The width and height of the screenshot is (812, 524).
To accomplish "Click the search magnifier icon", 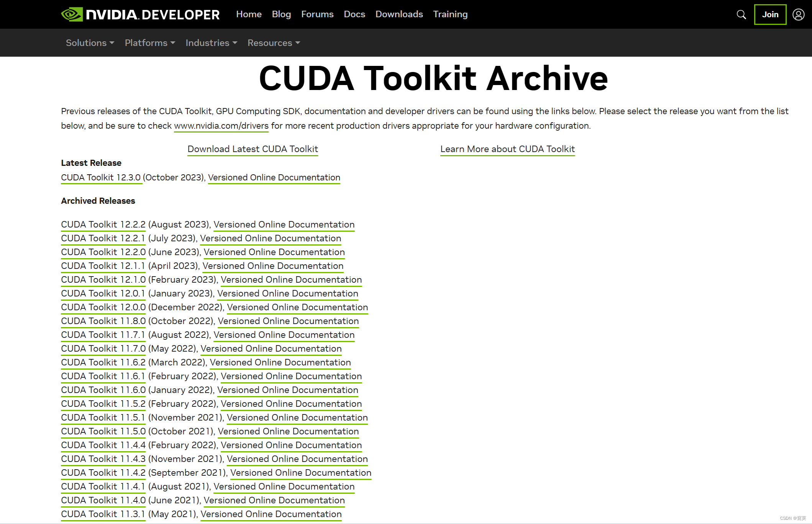I will [x=741, y=15].
